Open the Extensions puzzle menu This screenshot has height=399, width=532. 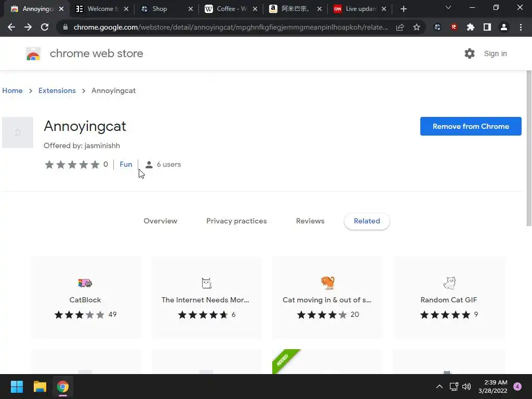(x=471, y=27)
